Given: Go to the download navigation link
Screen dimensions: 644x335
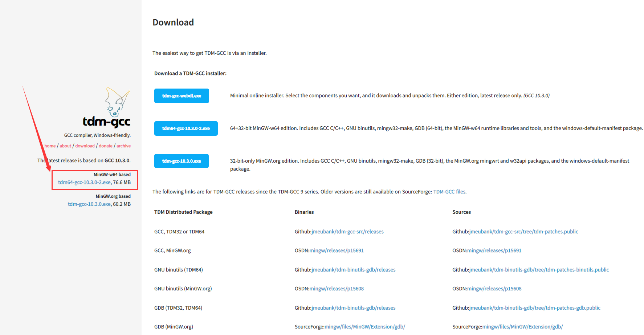Looking at the screenshot, I should pos(85,146).
